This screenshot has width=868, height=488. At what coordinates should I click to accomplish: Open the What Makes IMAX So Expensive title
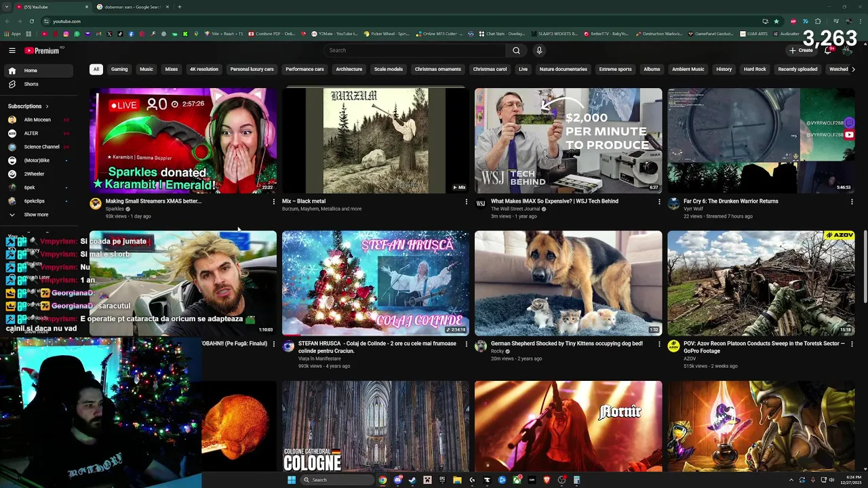555,201
